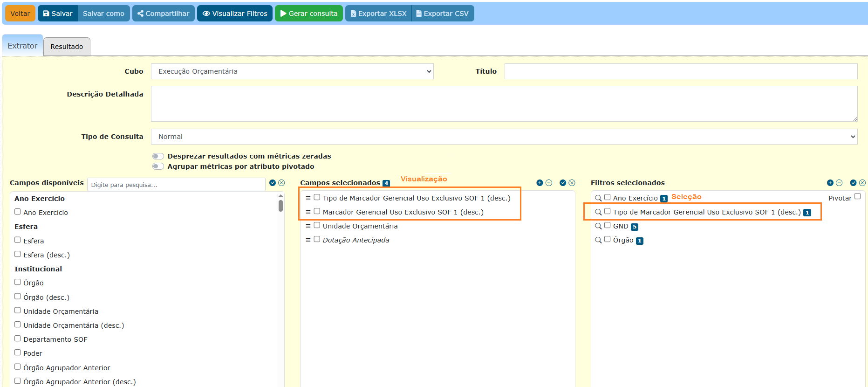Screen dimensions: 868x387
Task: Focus the Título input field
Action: 681,71
